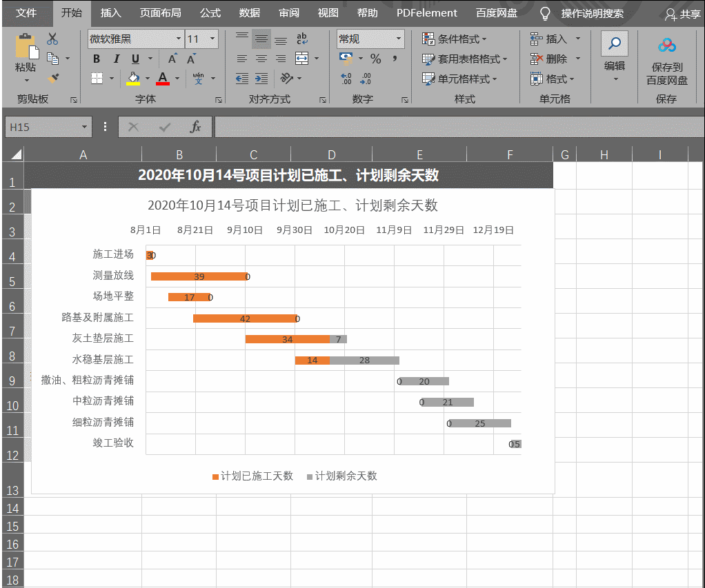Image resolution: width=705 pixels, height=588 pixels.
Task: Switch to the 插入 ribbon tab
Action: pos(110,13)
